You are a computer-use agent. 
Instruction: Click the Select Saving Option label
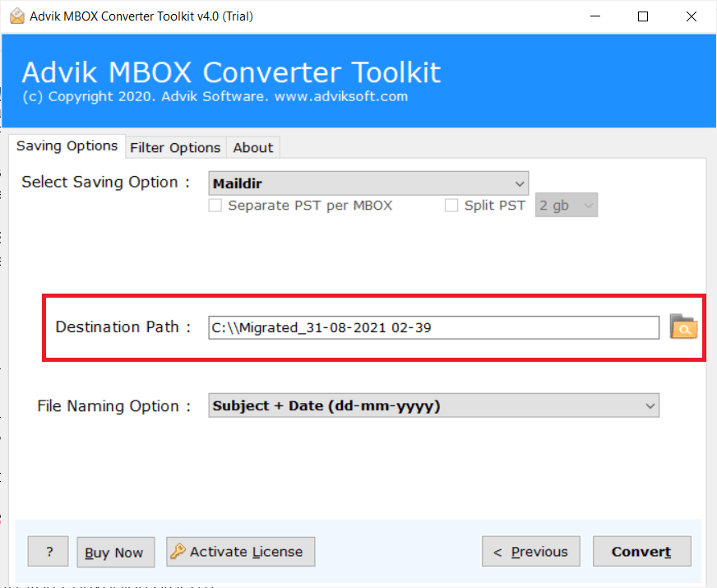[x=105, y=182]
